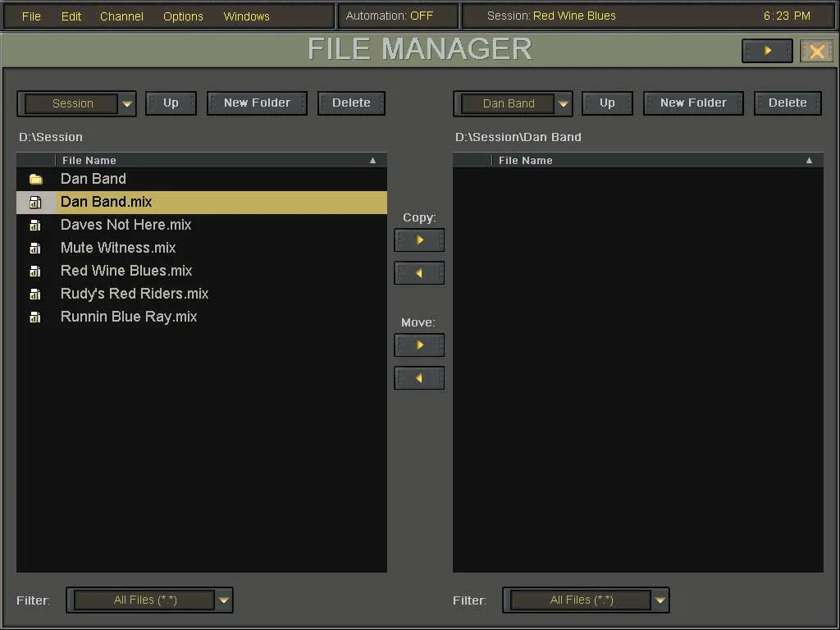The width and height of the screenshot is (840, 630).
Task: Click the left pane Delete button
Action: coord(351,103)
